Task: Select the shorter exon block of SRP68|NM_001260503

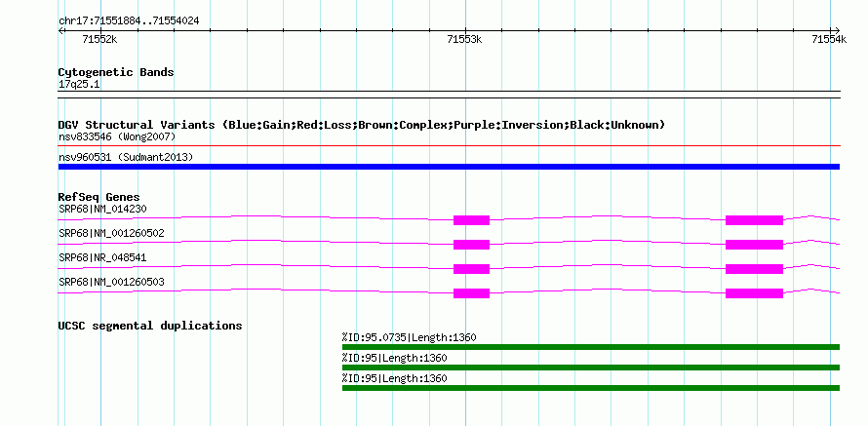Action: [472, 293]
